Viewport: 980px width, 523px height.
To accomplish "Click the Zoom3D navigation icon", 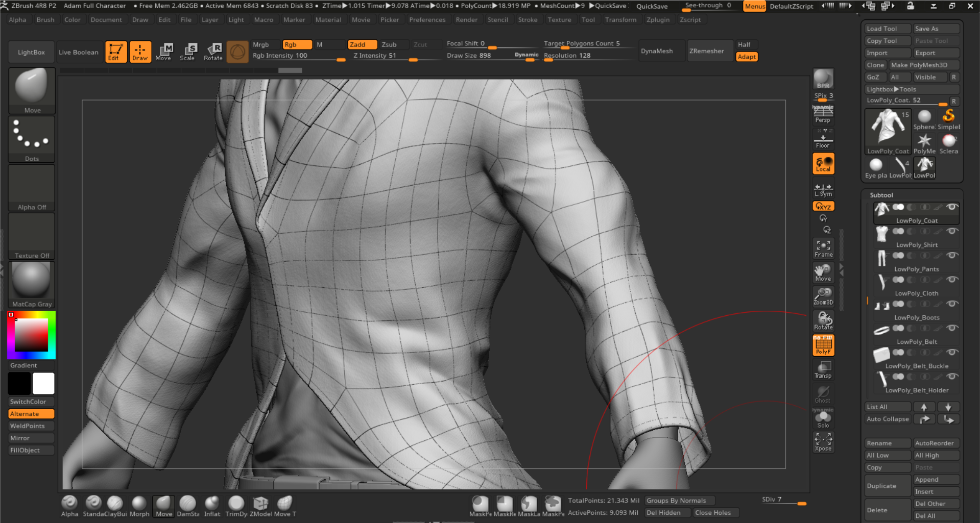I will tap(823, 296).
